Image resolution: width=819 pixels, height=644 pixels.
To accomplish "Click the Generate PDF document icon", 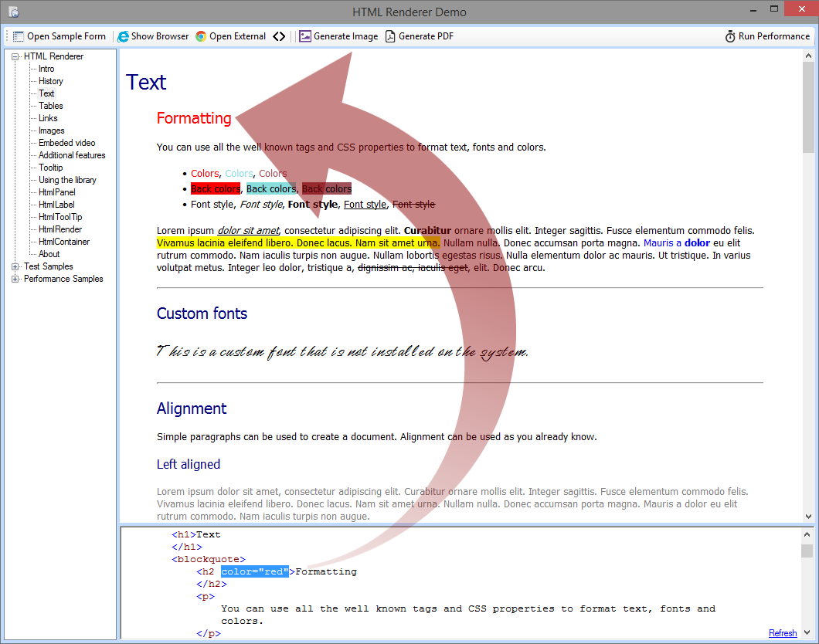I will (390, 36).
